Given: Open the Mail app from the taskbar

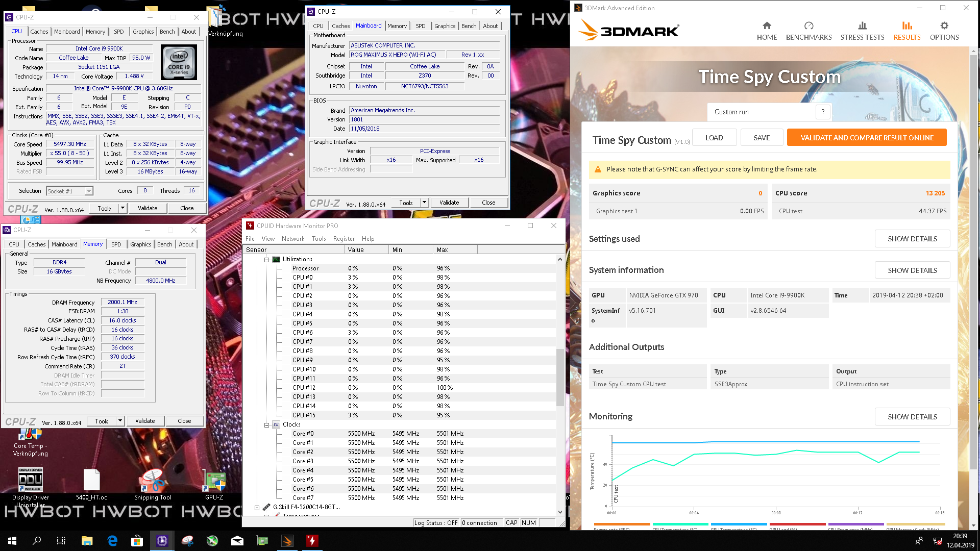Looking at the screenshot, I should [237, 540].
